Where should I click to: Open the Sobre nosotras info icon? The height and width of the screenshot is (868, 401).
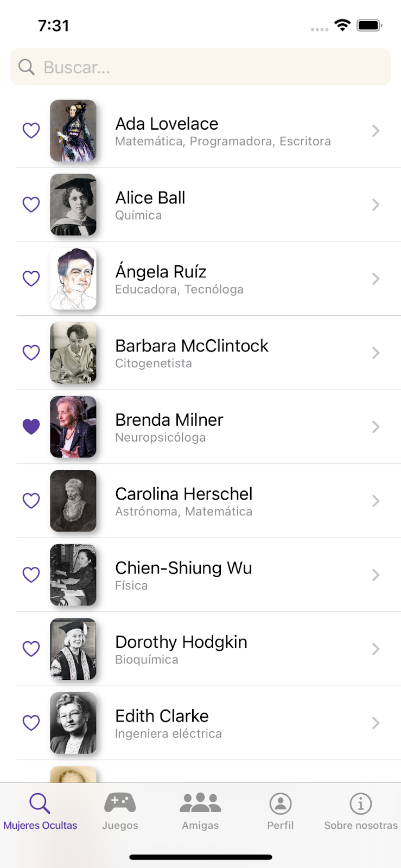(361, 803)
